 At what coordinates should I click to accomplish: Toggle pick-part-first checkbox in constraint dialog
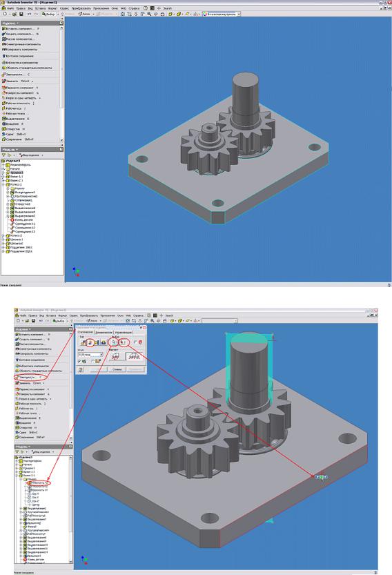tap(135, 342)
